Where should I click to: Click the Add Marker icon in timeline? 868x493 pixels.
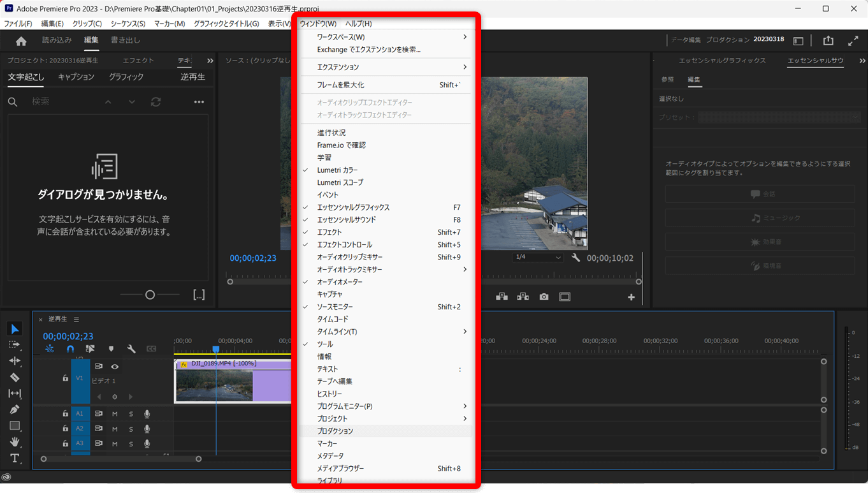coord(111,349)
